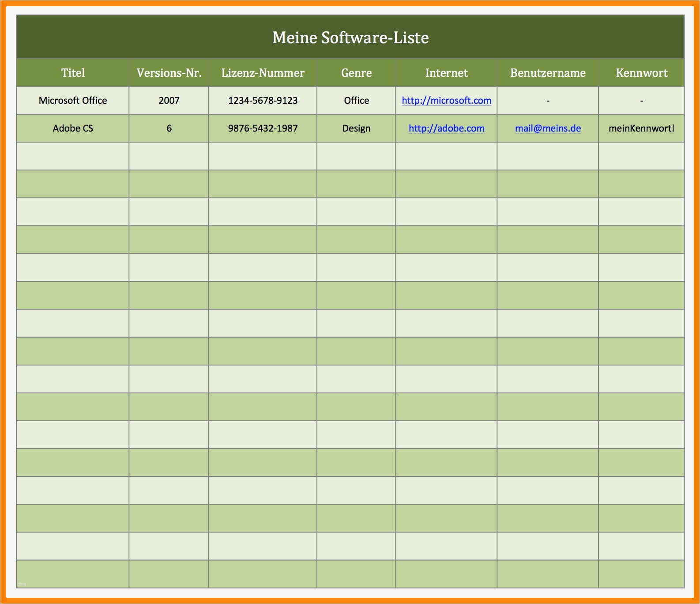Screen dimensions: 700x604
Task: Select the 'Benutzername' column header
Action: click(x=548, y=72)
